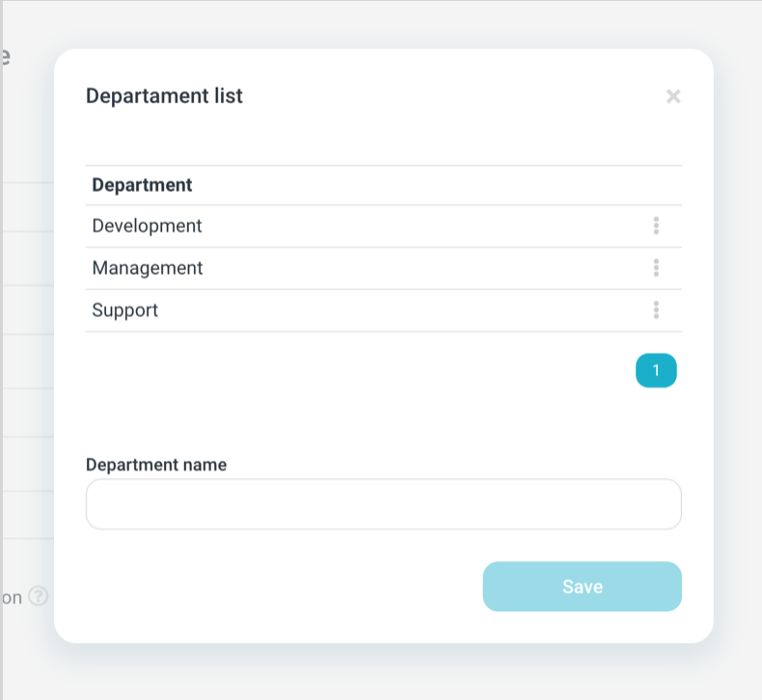Open the Management row kebab menu
This screenshot has width=762, height=700.
(x=656, y=267)
